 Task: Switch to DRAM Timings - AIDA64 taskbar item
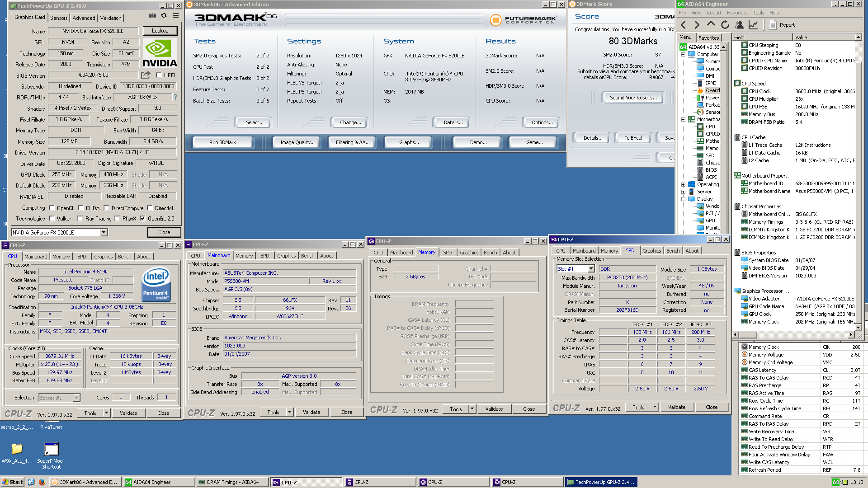(x=233, y=482)
